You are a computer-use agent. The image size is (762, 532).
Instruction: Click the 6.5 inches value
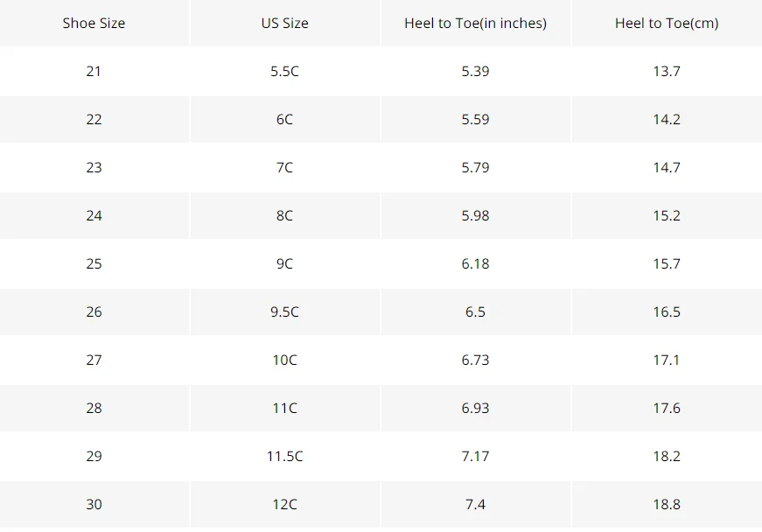[476, 311]
